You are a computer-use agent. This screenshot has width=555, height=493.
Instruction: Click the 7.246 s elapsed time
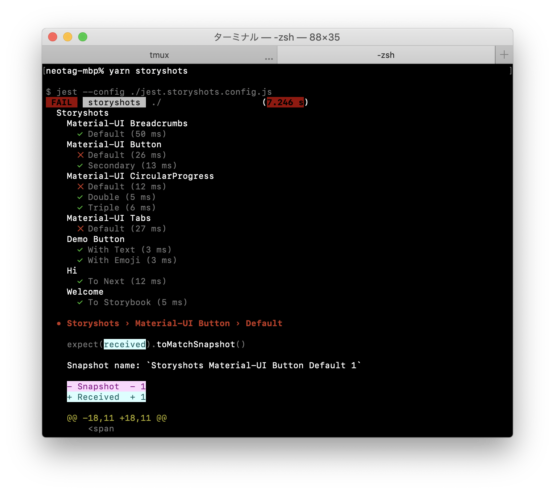(285, 102)
